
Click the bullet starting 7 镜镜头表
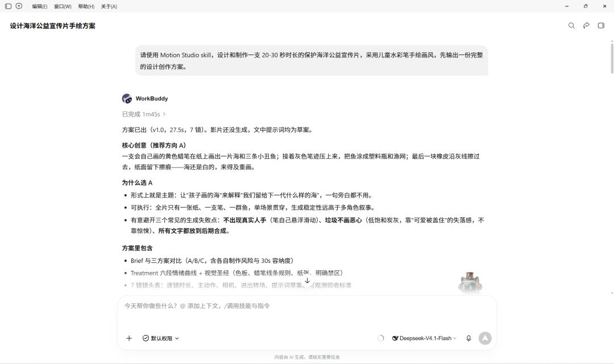click(241, 286)
